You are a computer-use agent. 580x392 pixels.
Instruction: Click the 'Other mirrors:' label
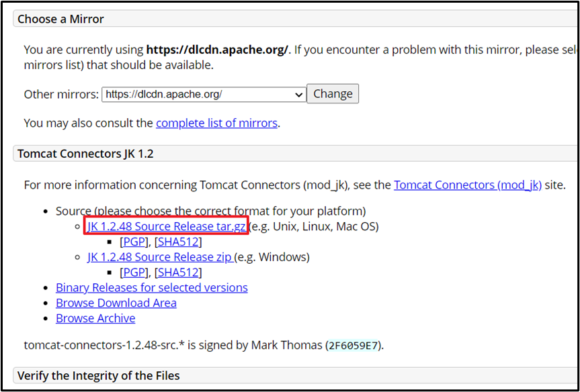61,94
